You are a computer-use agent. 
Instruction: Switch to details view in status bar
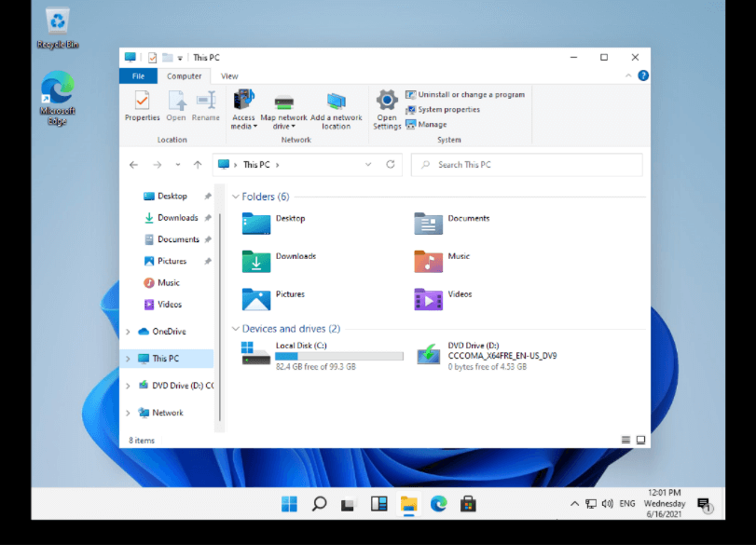[626, 440]
